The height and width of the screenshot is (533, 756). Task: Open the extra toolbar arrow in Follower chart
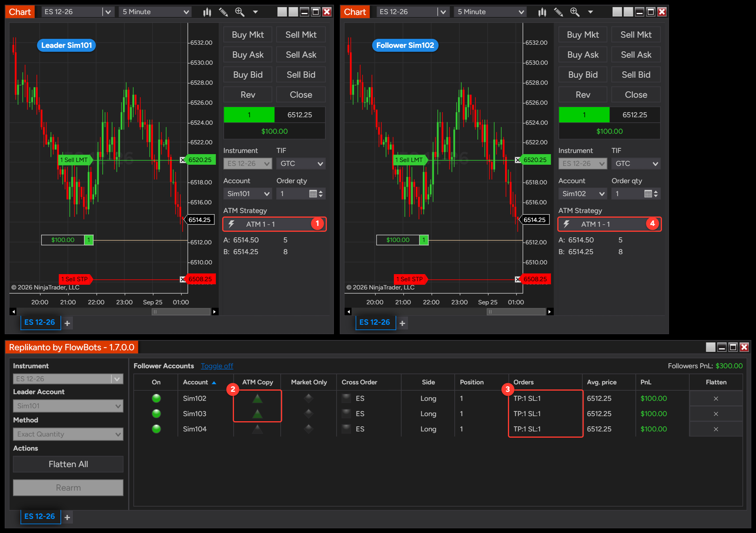(x=591, y=12)
